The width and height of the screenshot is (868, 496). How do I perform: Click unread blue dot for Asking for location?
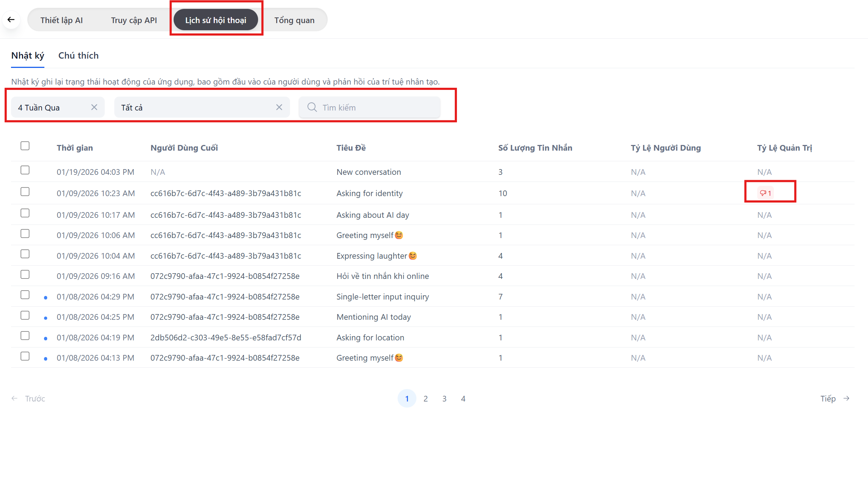[x=45, y=339]
